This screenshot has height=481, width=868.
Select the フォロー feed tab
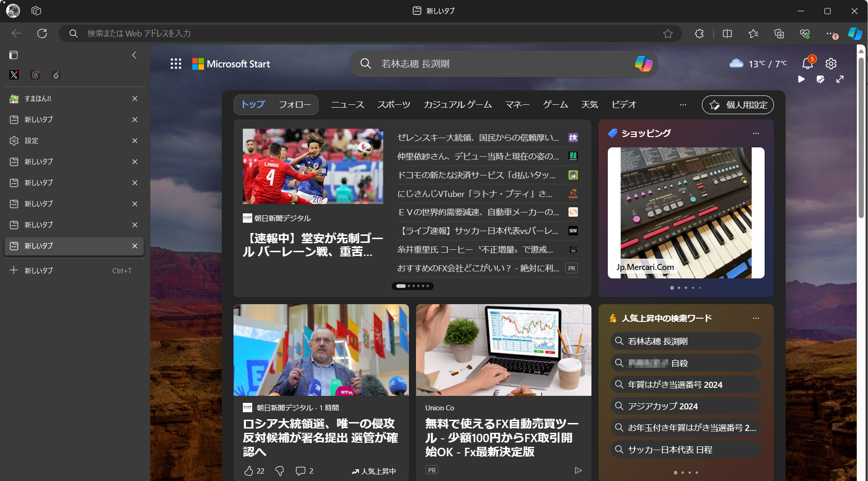click(295, 104)
